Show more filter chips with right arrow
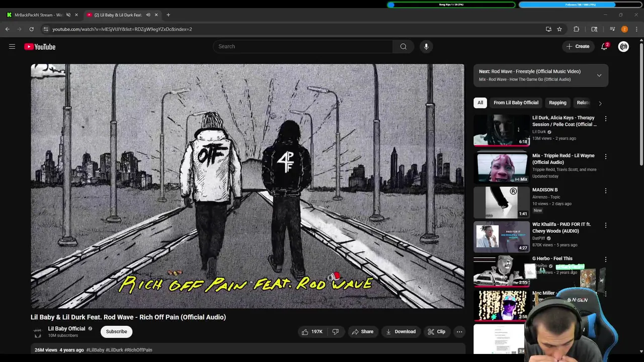644x362 pixels. click(x=600, y=103)
